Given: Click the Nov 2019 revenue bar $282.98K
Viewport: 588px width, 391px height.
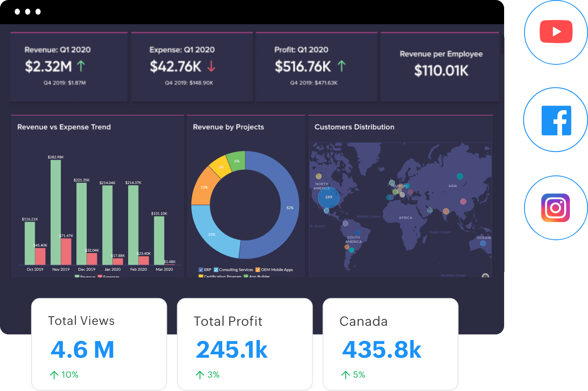Looking at the screenshot, I should [56, 212].
